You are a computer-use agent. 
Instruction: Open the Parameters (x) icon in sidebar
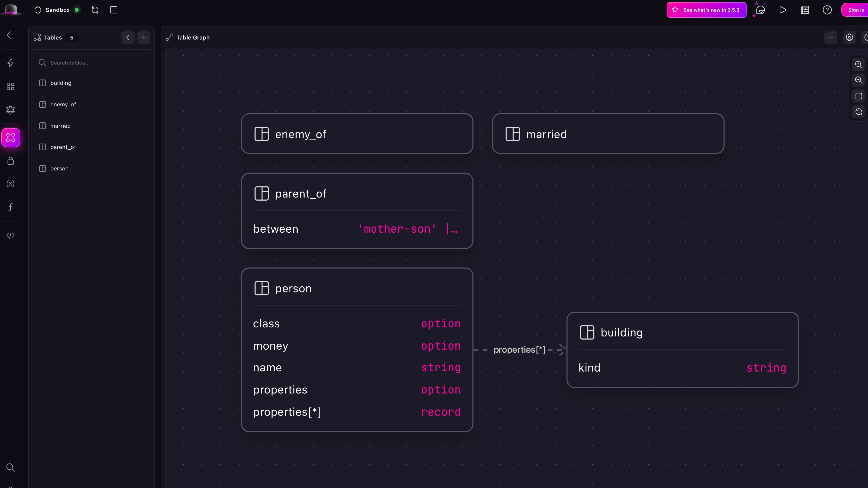(10, 184)
